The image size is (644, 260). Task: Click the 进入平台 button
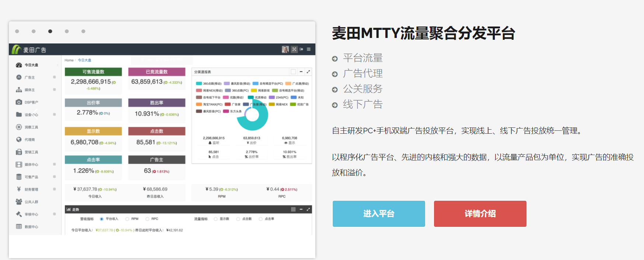point(379,214)
